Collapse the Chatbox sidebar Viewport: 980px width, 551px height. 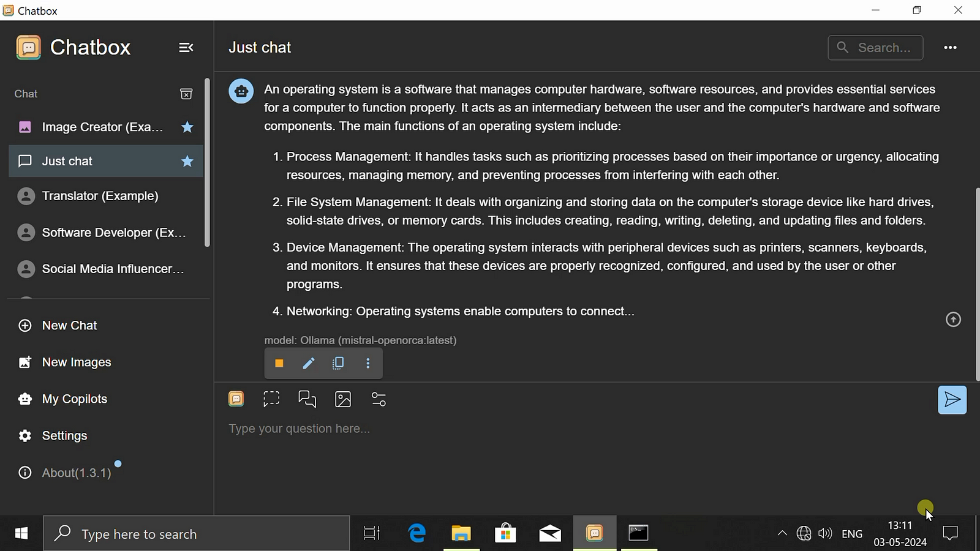[x=186, y=48]
